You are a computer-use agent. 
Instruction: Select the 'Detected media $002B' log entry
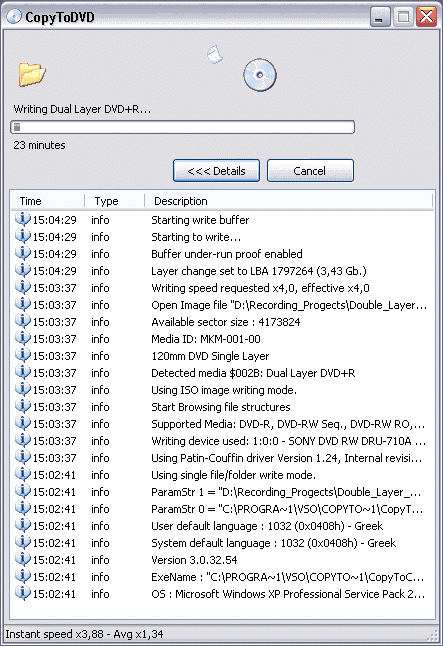click(223, 373)
